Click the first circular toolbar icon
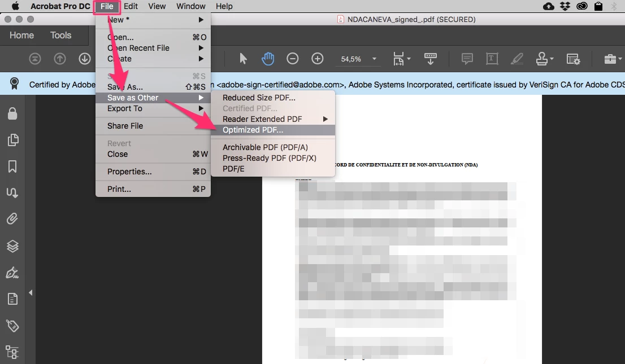Viewport: 625px width, 364px height. (35, 59)
